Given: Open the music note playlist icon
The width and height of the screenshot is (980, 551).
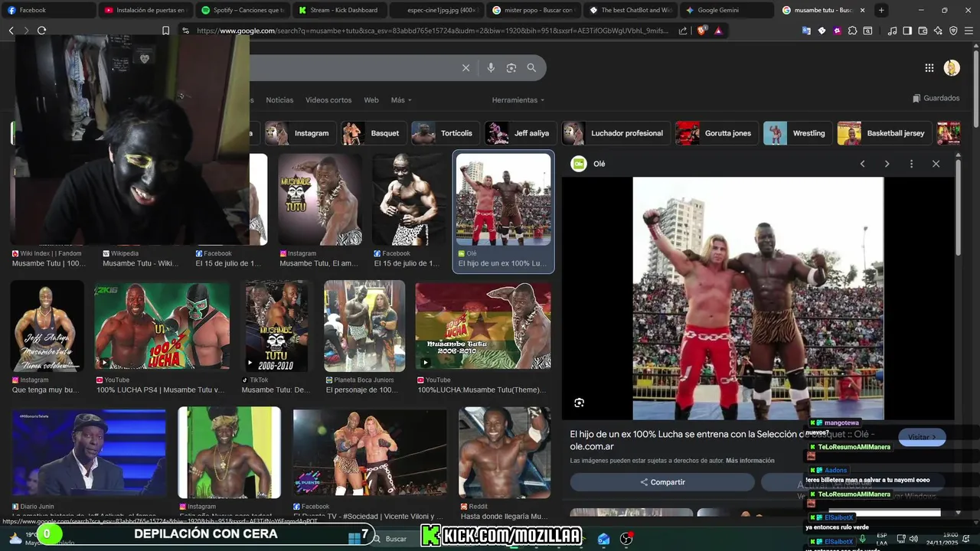Looking at the screenshot, I should pos(892,31).
